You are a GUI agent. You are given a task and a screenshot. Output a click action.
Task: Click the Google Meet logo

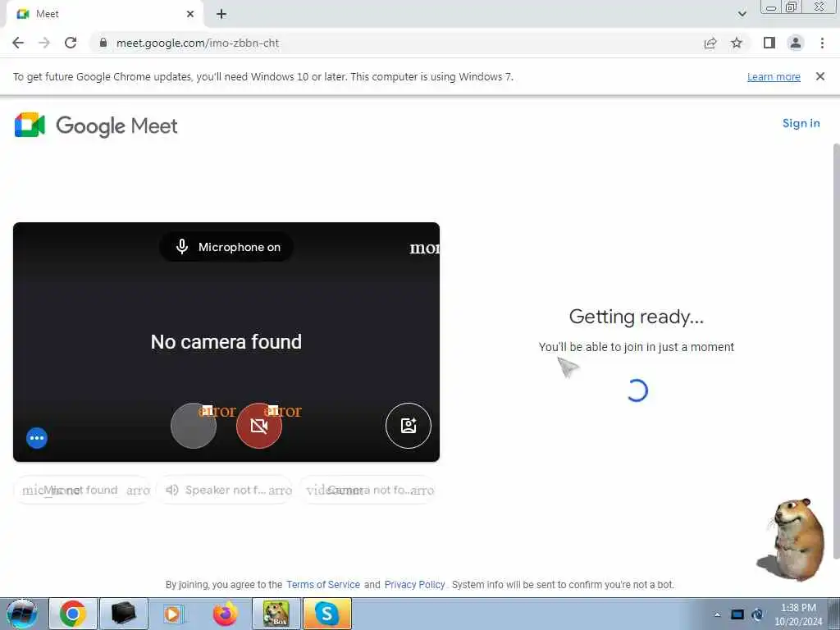click(x=96, y=126)
